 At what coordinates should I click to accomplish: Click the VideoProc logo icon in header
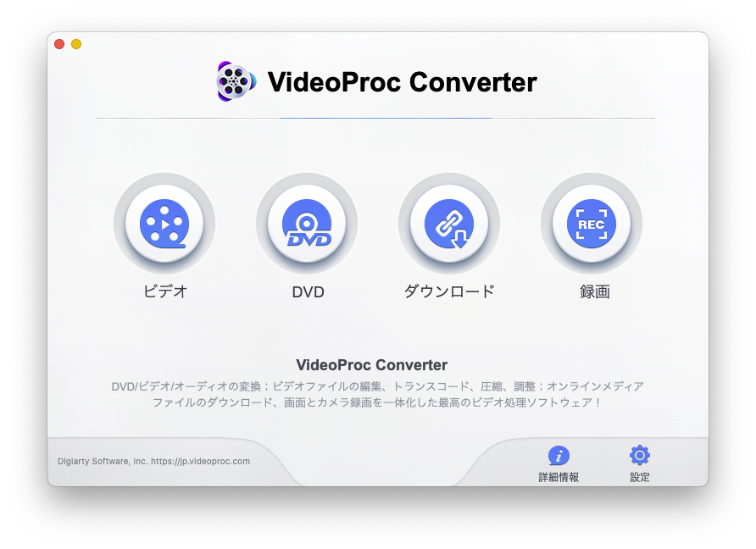tap(236, 81)
